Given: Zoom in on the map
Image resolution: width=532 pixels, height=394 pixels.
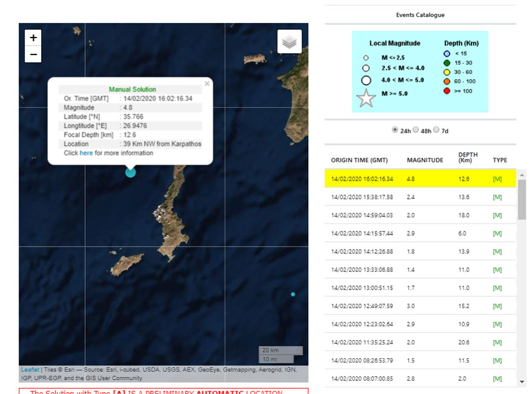Looking at the screenshot, I should tap(33, 37).
